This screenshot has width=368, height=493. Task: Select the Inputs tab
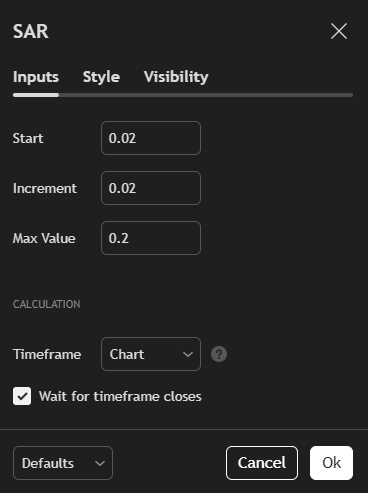(x=36, y=77)
